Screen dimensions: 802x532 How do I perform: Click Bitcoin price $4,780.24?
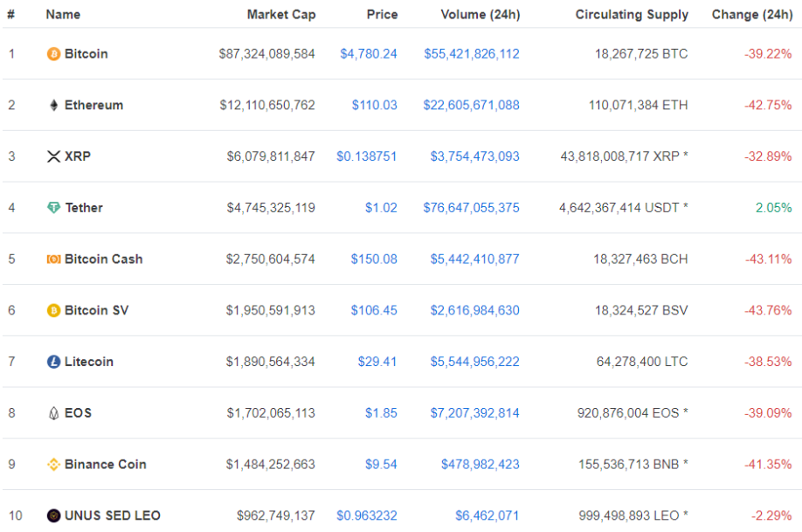[369, 53]
